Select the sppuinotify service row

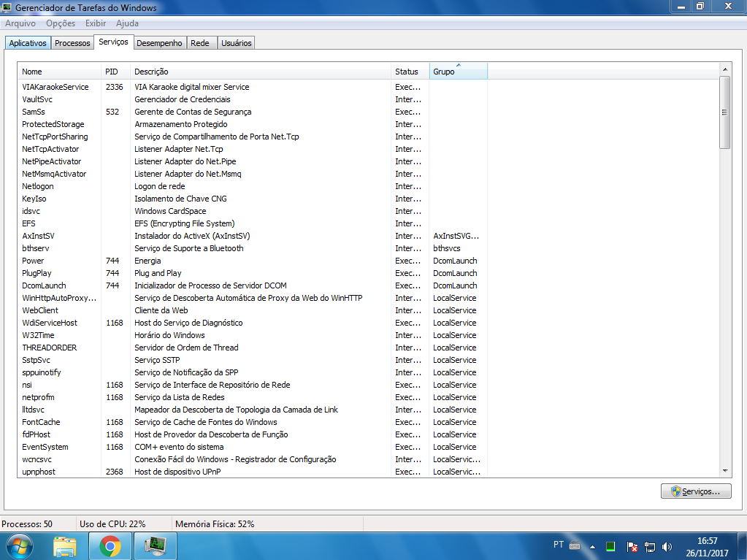253,372
